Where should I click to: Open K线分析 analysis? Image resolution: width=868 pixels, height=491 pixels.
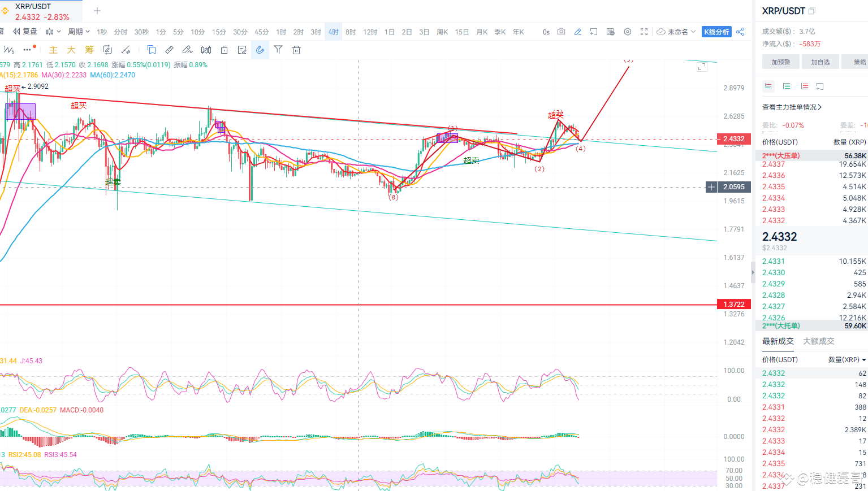pos(716,32)
